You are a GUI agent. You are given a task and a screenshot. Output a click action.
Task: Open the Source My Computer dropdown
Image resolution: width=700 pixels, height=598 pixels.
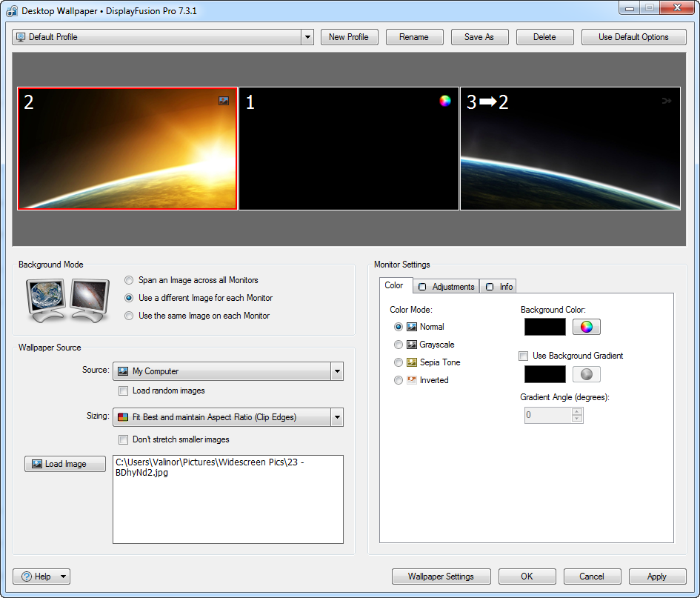coord(337,371)
